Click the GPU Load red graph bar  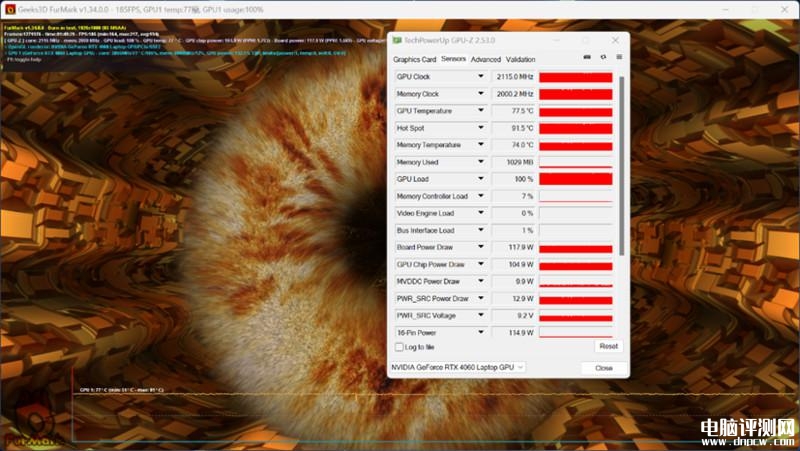tap(576, 179)
